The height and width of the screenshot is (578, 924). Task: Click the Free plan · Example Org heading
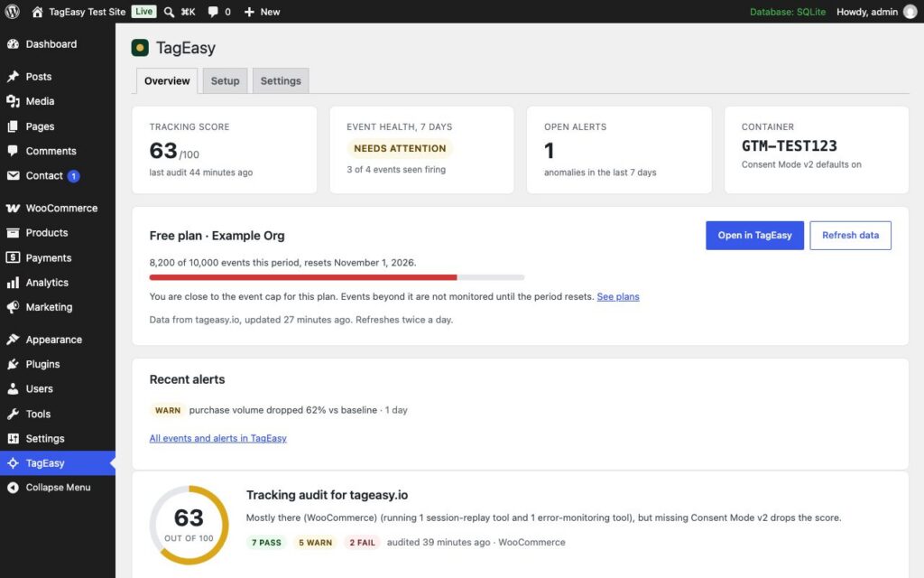(x=217, y=236)
